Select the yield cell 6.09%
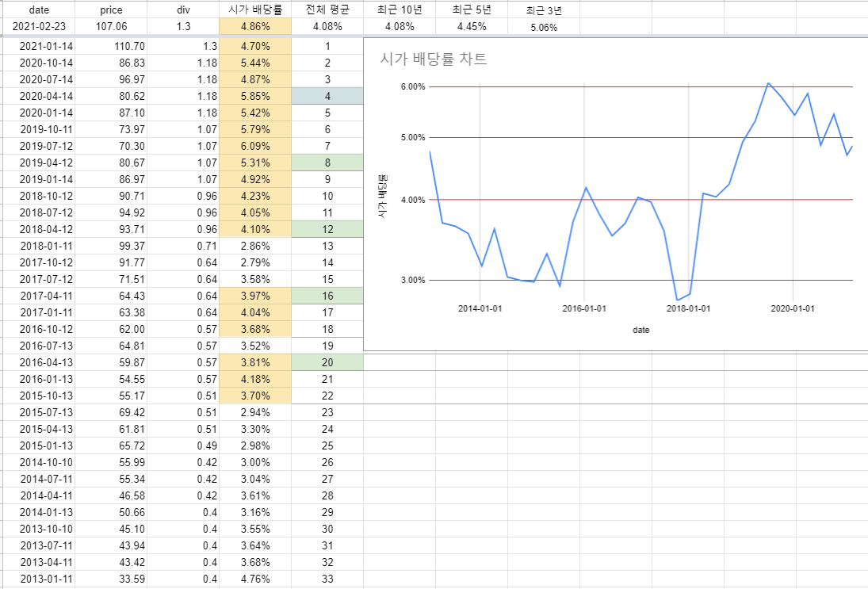Screen dimensions: 868x589 click(255, 146)
